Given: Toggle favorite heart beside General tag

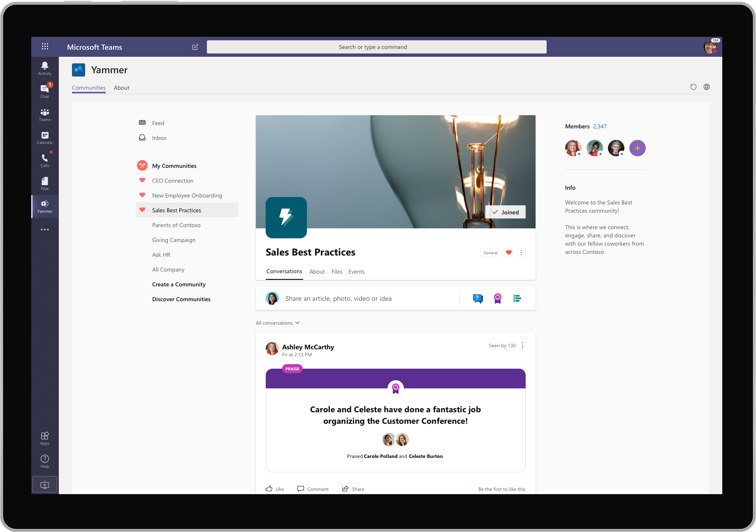Looking at the screenshot, I should point(509,253).
